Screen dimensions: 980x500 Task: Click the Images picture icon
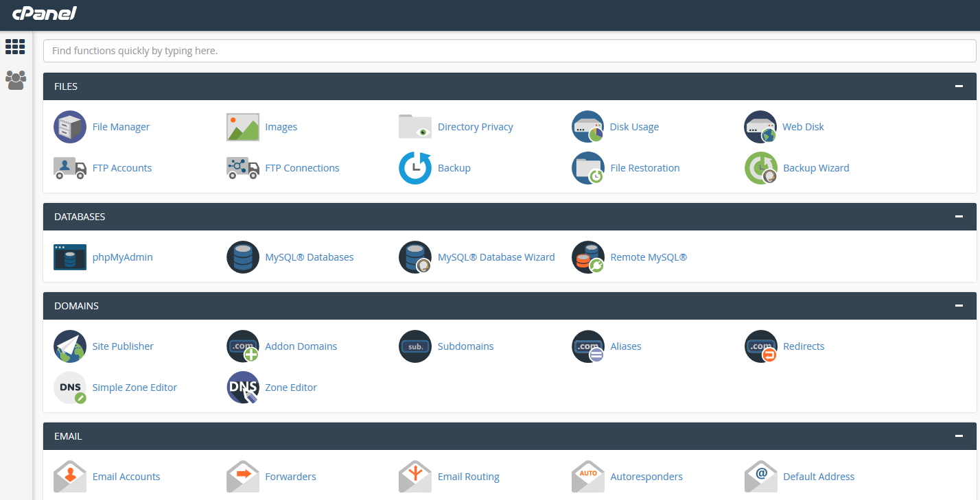click(x=243, y=127)
